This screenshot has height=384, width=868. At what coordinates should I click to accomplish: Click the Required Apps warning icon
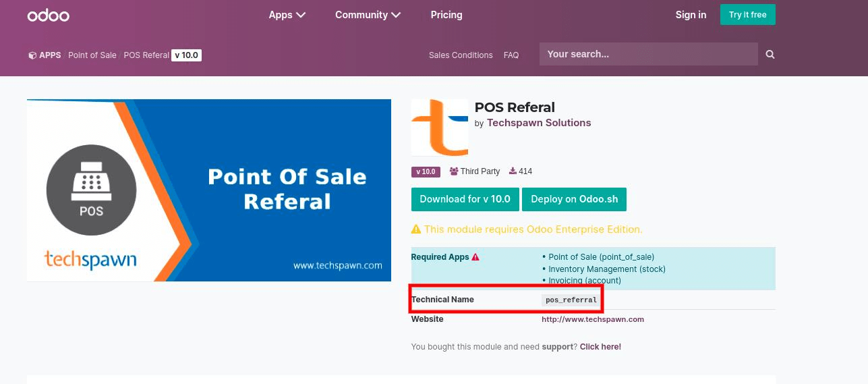(475, 257)
